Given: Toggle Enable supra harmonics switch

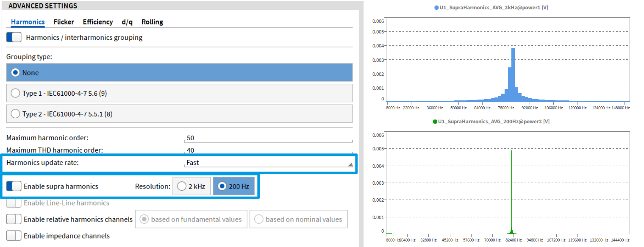Looking at the screenshot, I should (x=14, y=186).
